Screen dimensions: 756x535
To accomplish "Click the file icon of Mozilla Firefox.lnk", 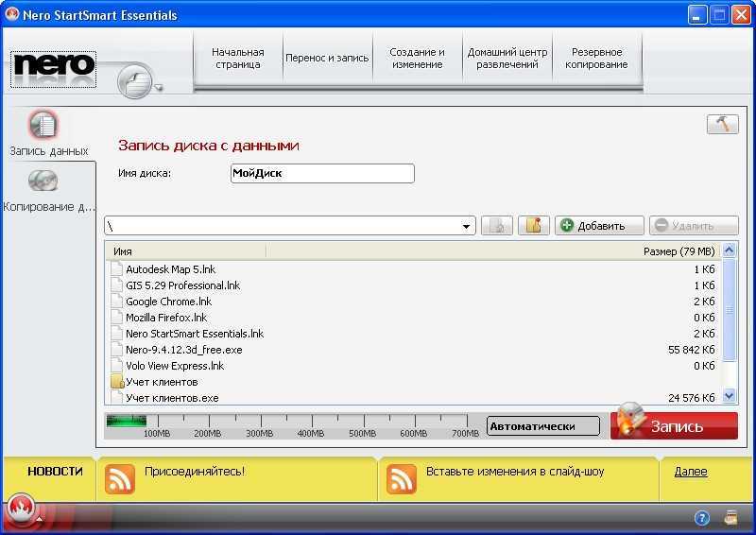I will 116,318.
